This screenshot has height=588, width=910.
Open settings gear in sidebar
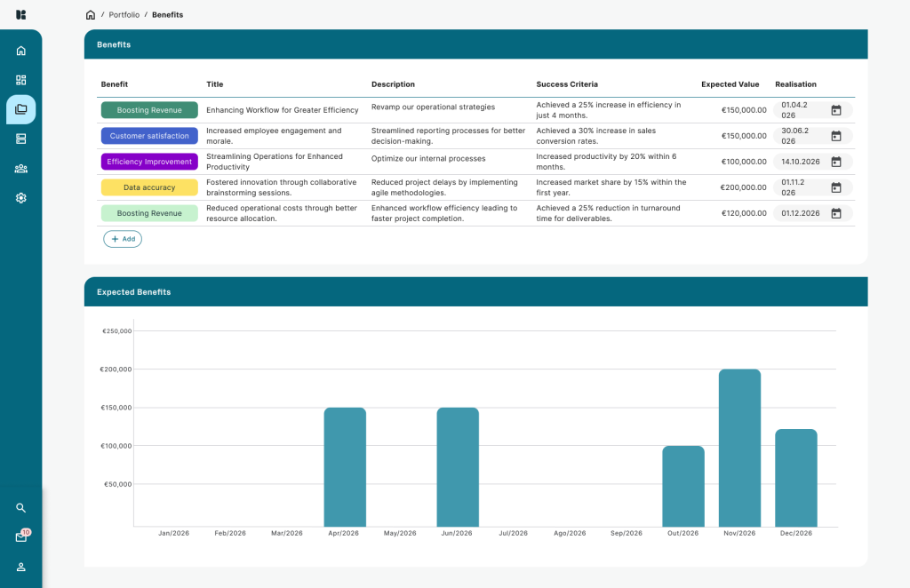point(21,198)
